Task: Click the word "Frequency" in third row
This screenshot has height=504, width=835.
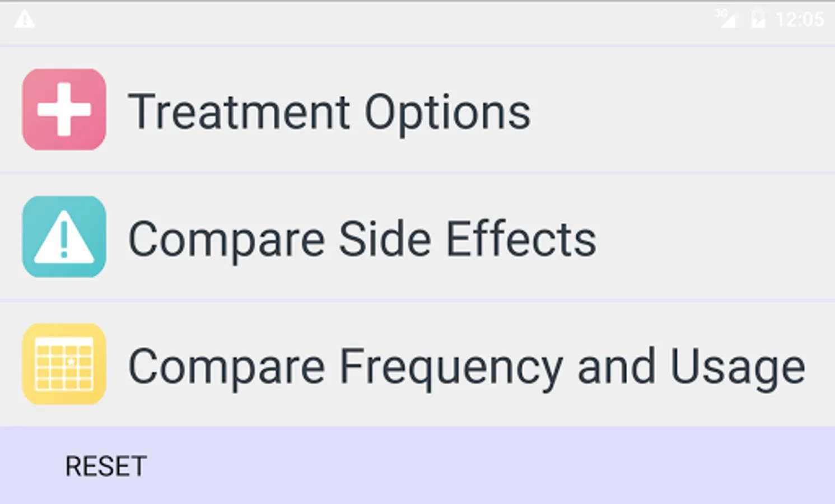Action: 451,368
